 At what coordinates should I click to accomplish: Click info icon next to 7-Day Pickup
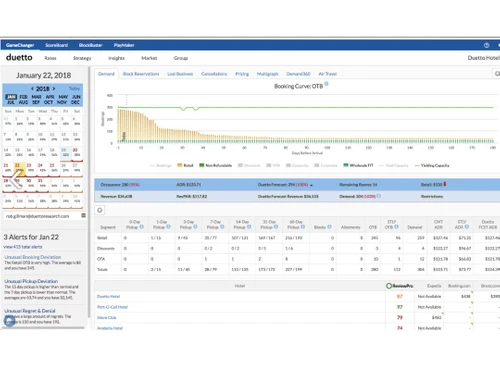(x=222, y=227)
